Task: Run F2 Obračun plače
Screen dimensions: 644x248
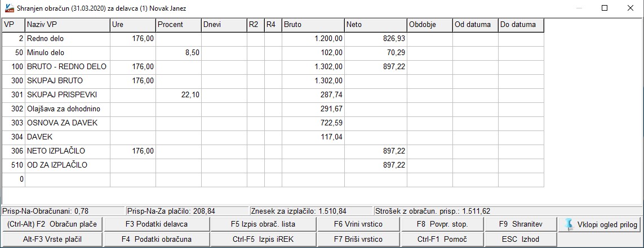Action: pyautogui.click(x=52, y=224)
